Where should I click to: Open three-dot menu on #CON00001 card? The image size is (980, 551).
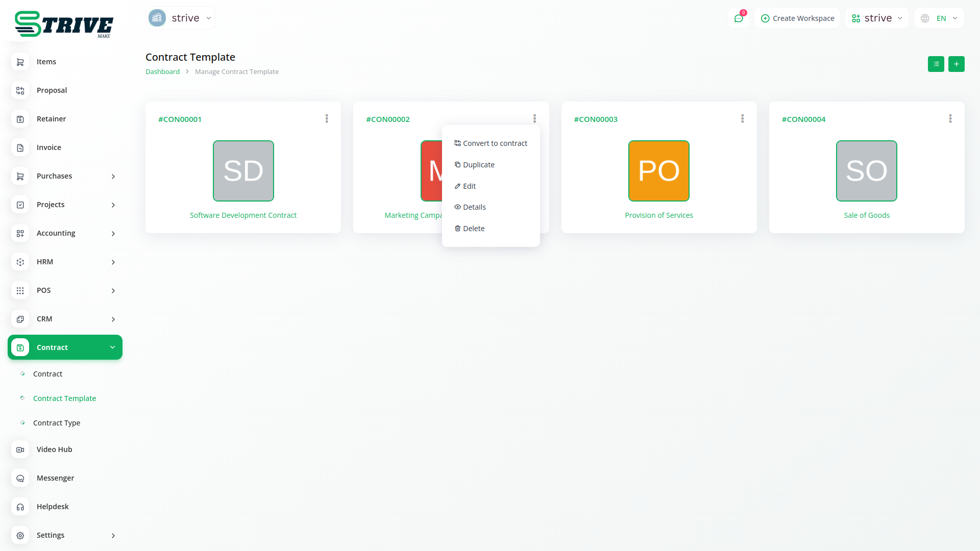pos(327,119)
